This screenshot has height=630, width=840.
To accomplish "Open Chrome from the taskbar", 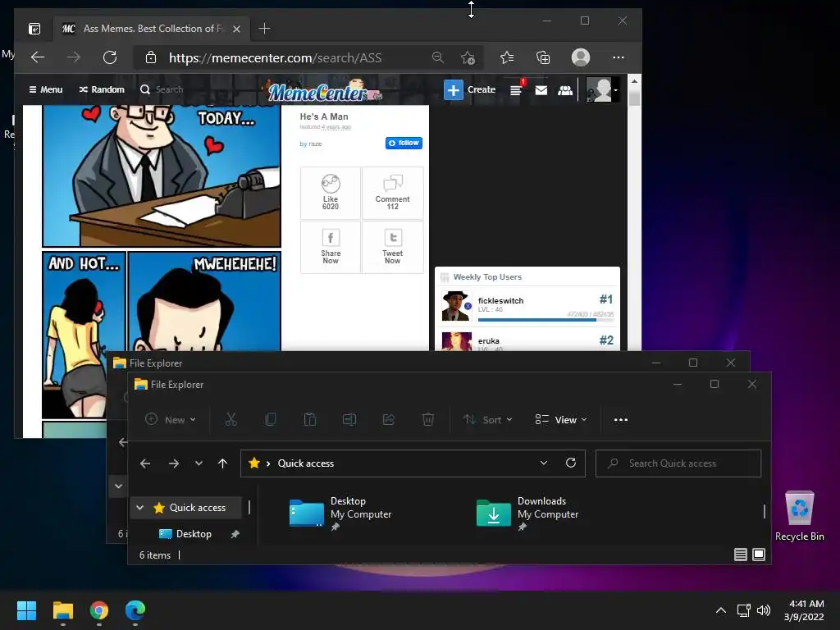I will click(99, 610).
